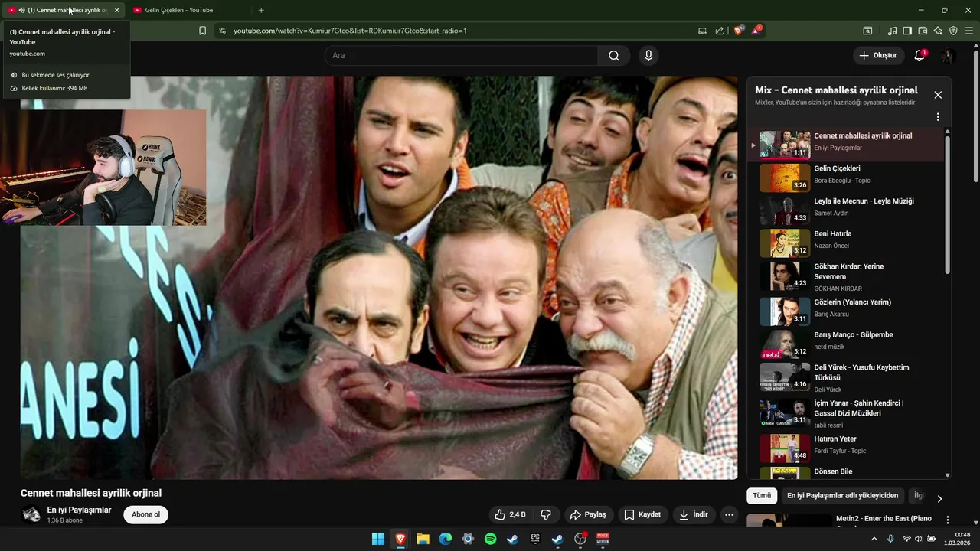
Task: Close the Cennet mahallesi tab
Action: (x=116, y=10)
